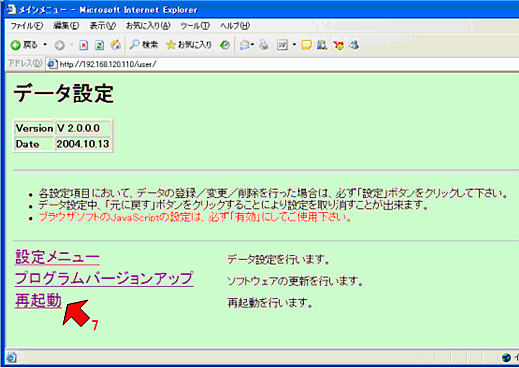Click the page icon in address bar

[x=52, y=64]
